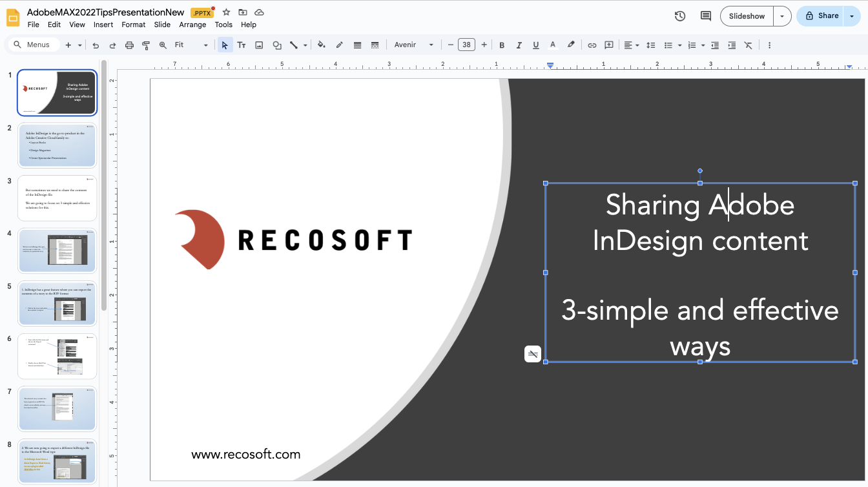
Task: Select the Insert shape tool
Action: (x=276, y=45)
